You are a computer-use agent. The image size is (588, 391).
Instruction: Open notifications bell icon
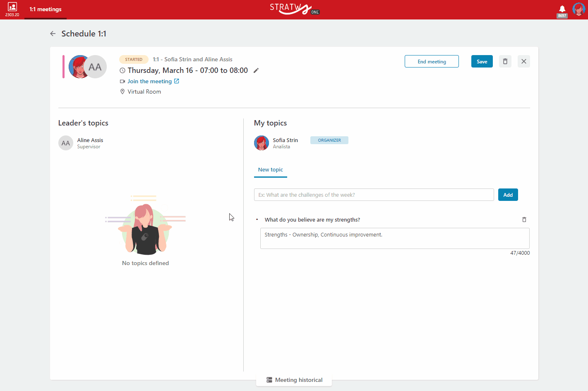[562, 9]
